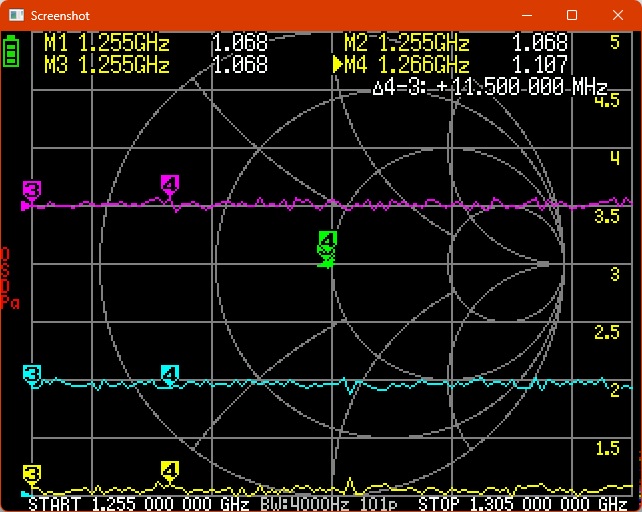642x512 pixels.
Task: Select magenta marker 4 on the trace
Action: point(170,185)
